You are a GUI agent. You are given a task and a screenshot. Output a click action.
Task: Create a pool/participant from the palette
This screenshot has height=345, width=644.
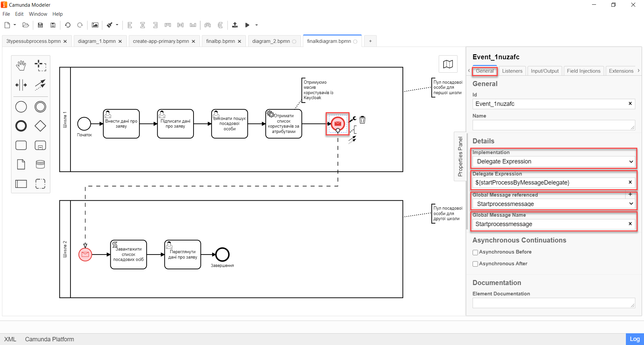point(21,184)
